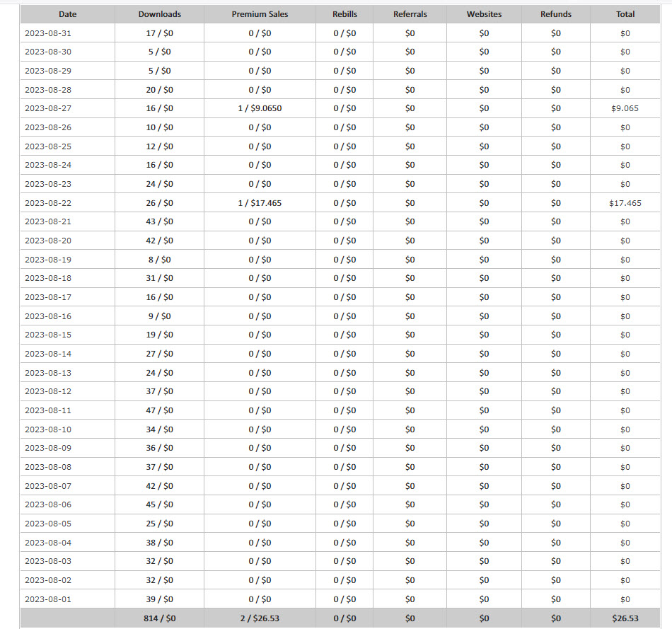Click the $9.065 total cell
Viewport: 672px width, 629px height.
tap(625, 108)
